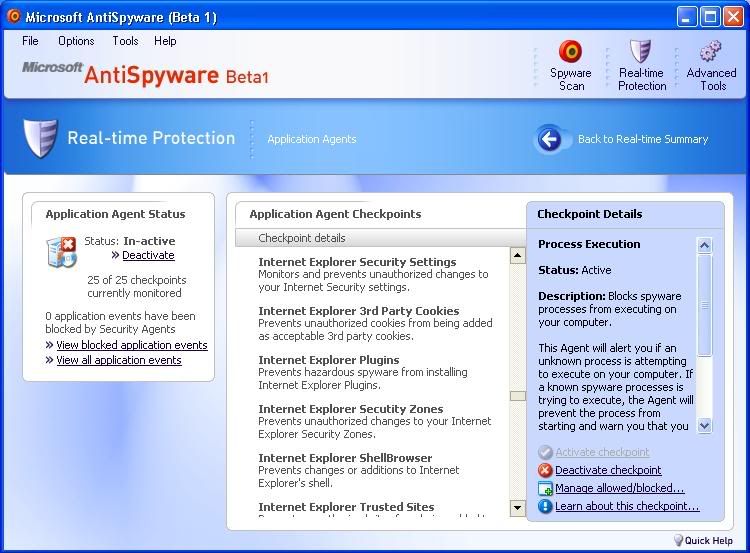Click Checkpoint Details scroll up arrow
The image size is (750, 553).
(704, 245)
